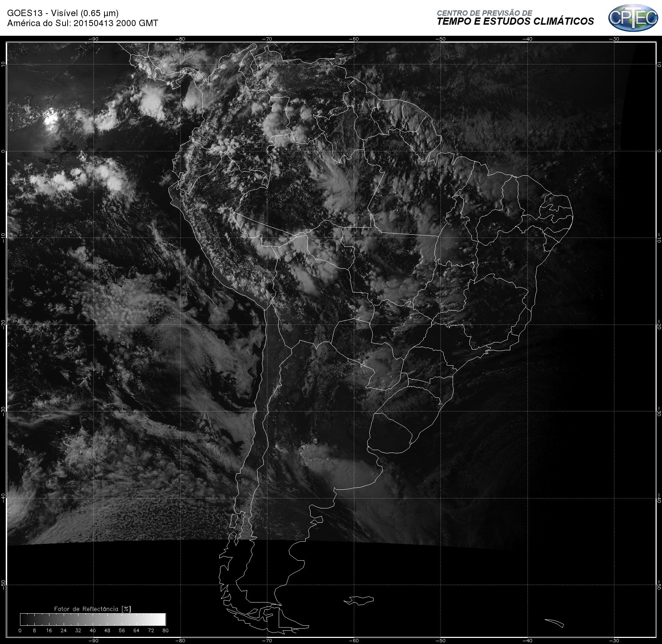Click the grayscale reflectance color bar
This screenshot has height=644, width=662.
pyautogui.click(x=93, y=619)
